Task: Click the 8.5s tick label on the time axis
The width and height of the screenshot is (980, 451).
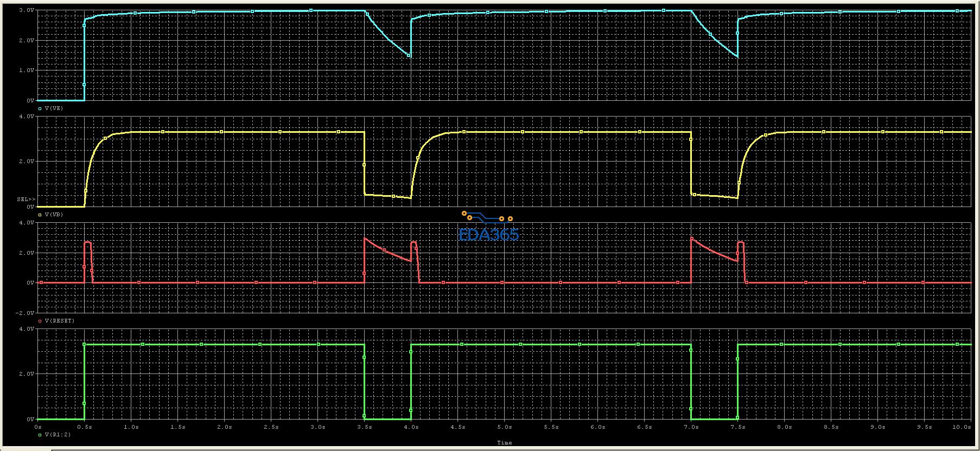Action: [x=831, y=427]
